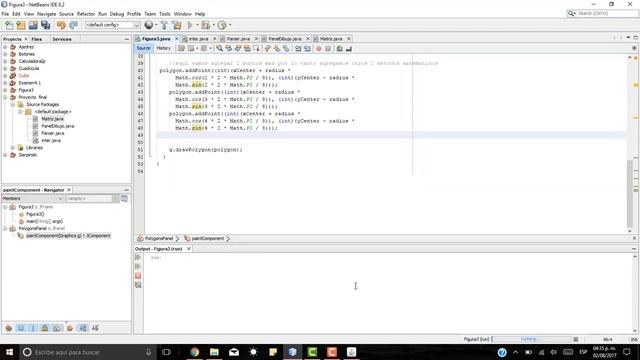
Task: Expand the Botones project node
Action: coord(5,54)
